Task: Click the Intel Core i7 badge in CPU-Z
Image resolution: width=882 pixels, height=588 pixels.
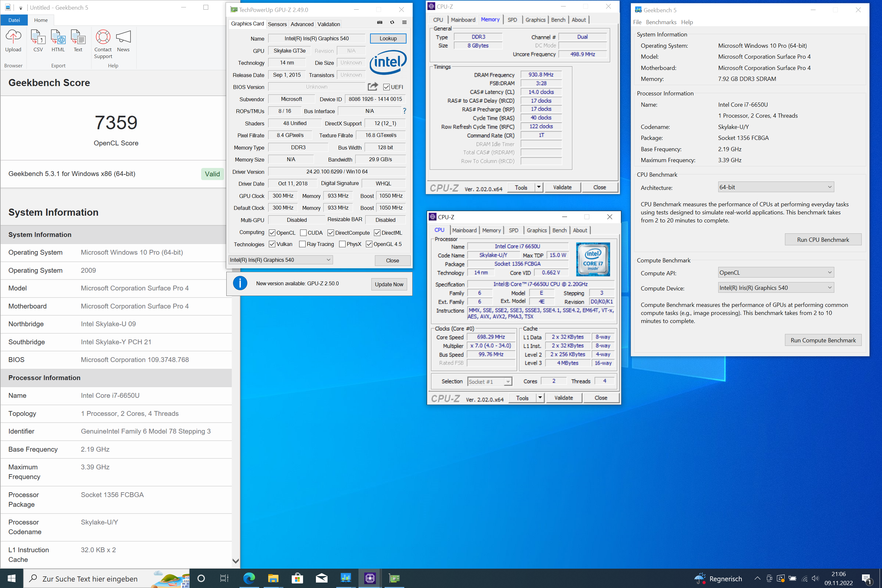Action: click(593, 260)
